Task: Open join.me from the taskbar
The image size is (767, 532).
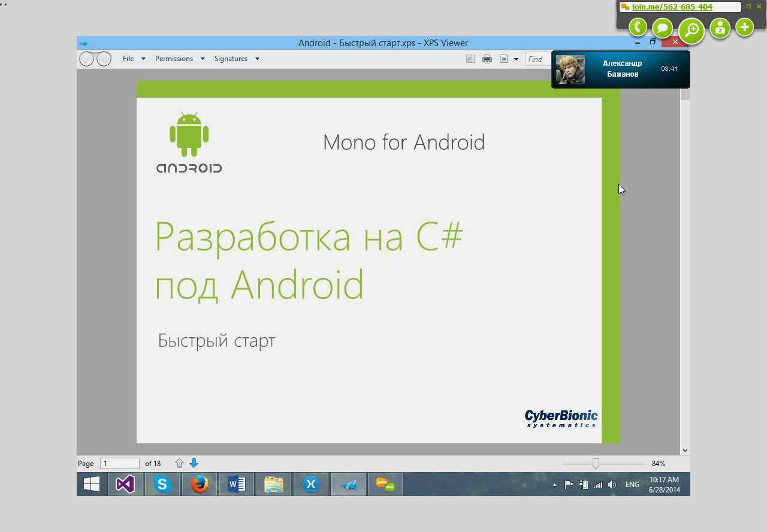Action: [x=385, y=484]
